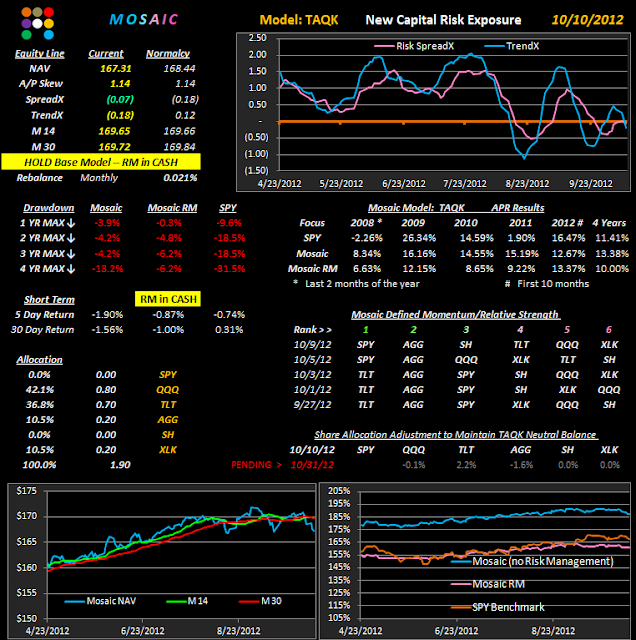
Task: Select the 5 Day Return value -1.90%
Action: [107, 315]
